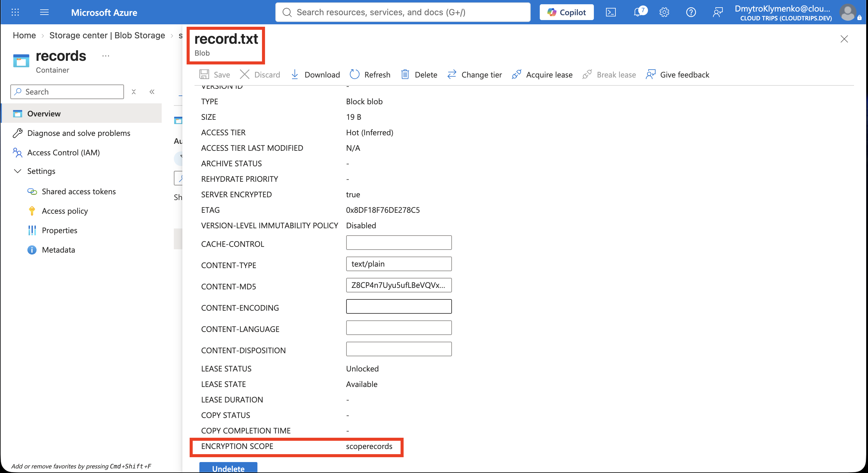
Task: Click the ACCESS TIER value Hot (Inferred)
Action: (x=370, y=133)
